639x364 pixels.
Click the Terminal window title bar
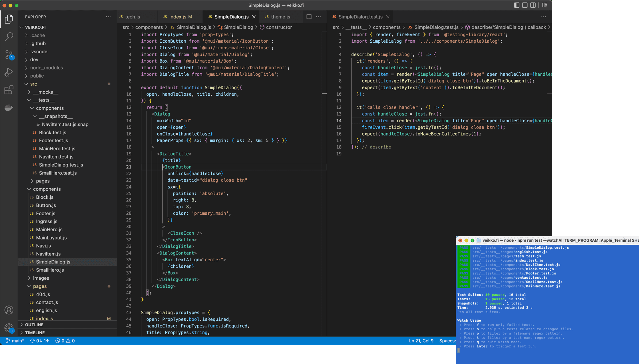pyautogui.click(x=547, y=240)
